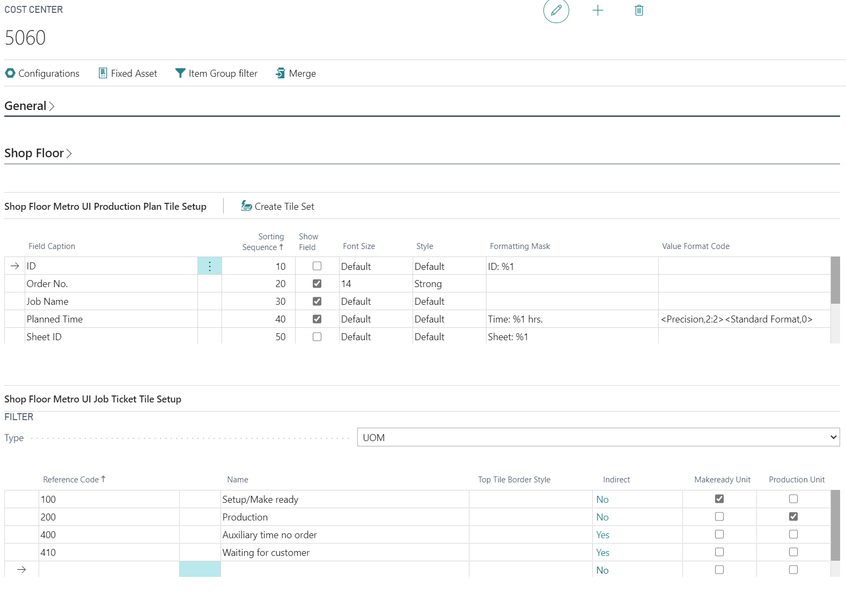Click the Create Tile Set icon

246,206
